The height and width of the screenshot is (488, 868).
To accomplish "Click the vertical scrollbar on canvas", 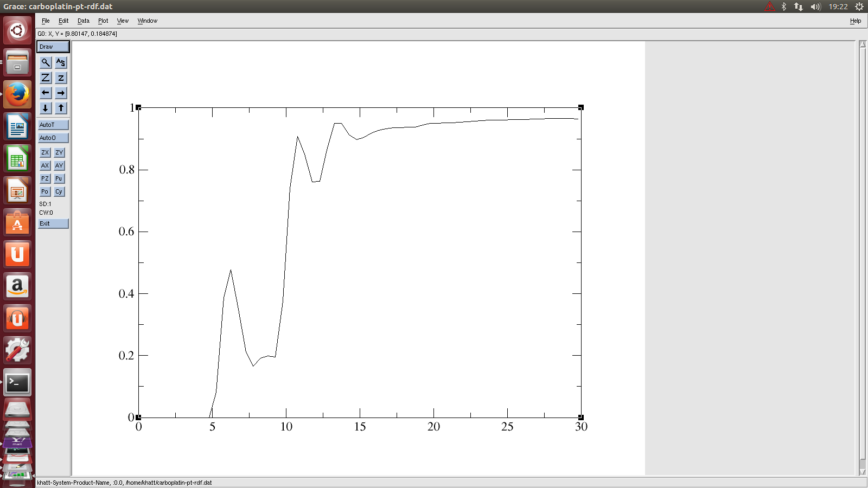I will (863, 255).
